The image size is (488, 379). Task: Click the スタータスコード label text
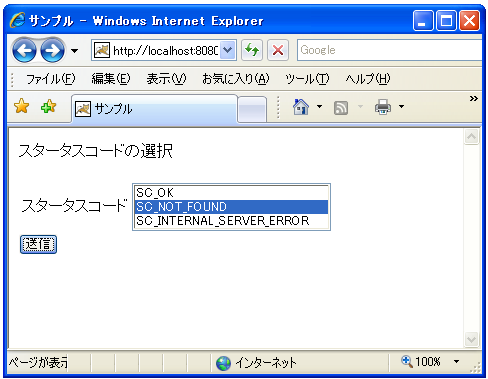[74, 205]
